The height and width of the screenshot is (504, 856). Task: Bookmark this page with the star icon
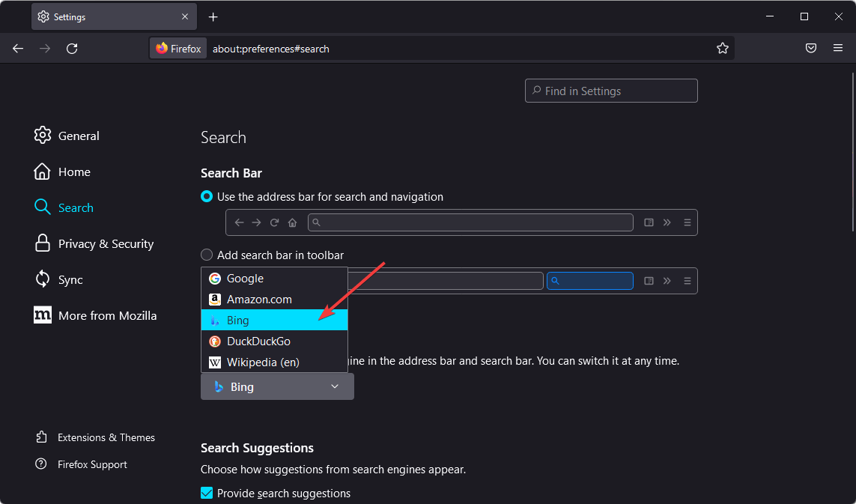click(x=722, y=49)
